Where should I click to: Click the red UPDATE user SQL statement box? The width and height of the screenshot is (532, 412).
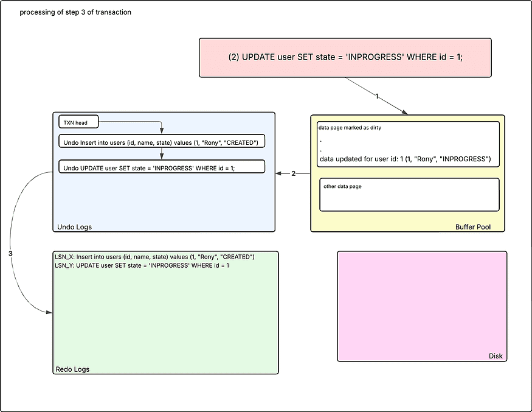345,58
